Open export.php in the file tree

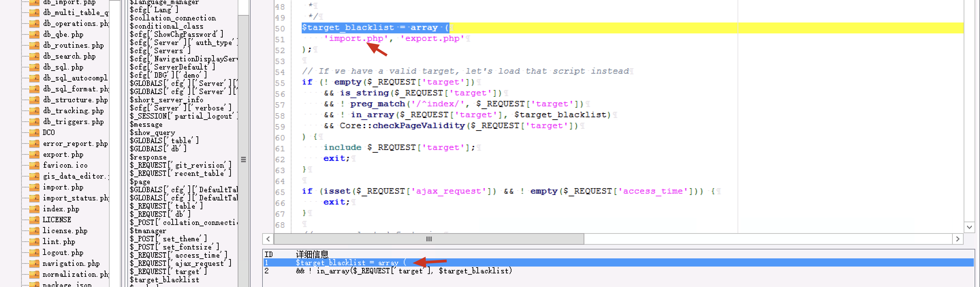[63, 154]
